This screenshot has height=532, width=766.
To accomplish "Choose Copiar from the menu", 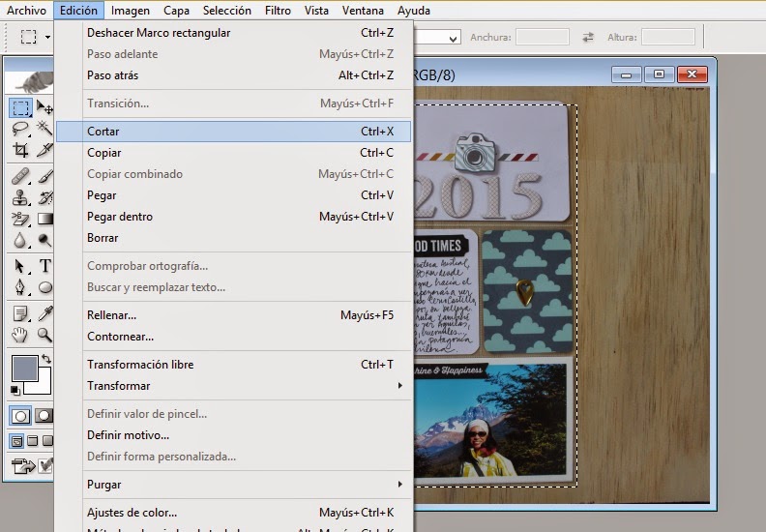I will (x=233, y=153).
